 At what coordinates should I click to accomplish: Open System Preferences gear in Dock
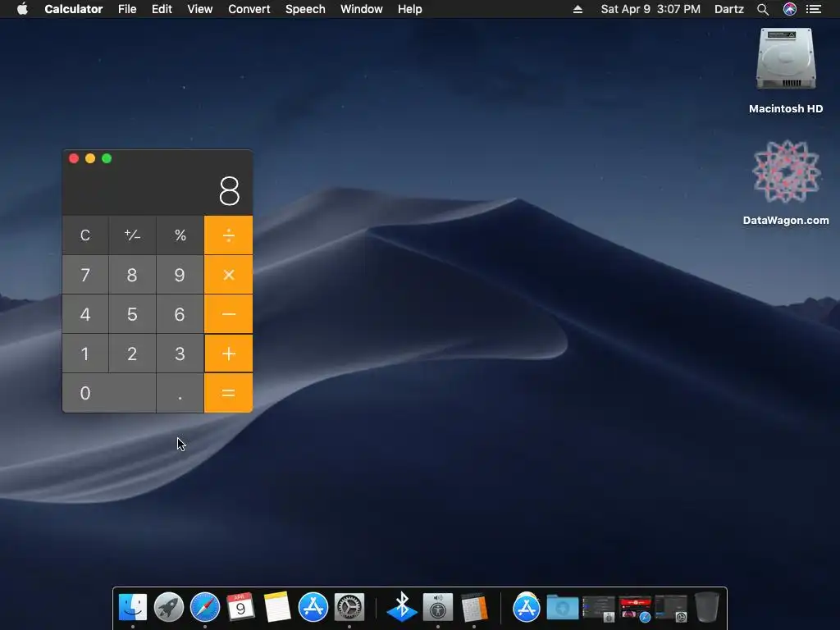(349, 608)
